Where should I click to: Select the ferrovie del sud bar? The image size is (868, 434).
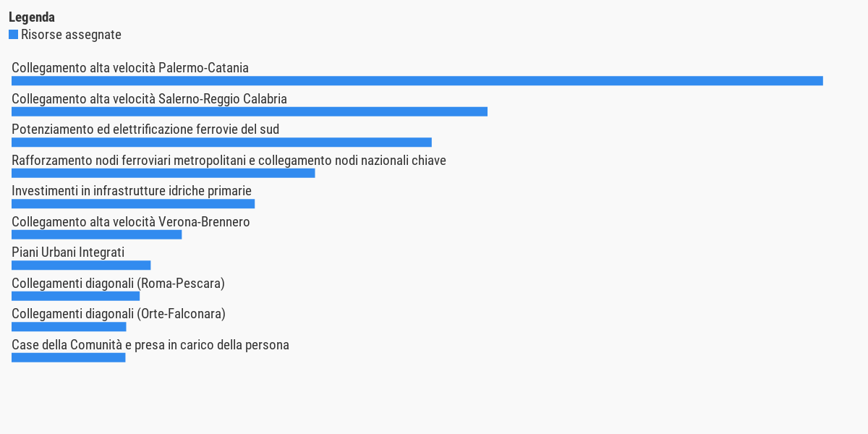tap(221, 142)
